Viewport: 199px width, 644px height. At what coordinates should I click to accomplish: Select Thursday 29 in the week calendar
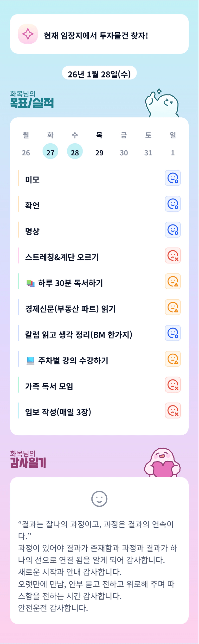pyautogui.click(x=99, y=152)
